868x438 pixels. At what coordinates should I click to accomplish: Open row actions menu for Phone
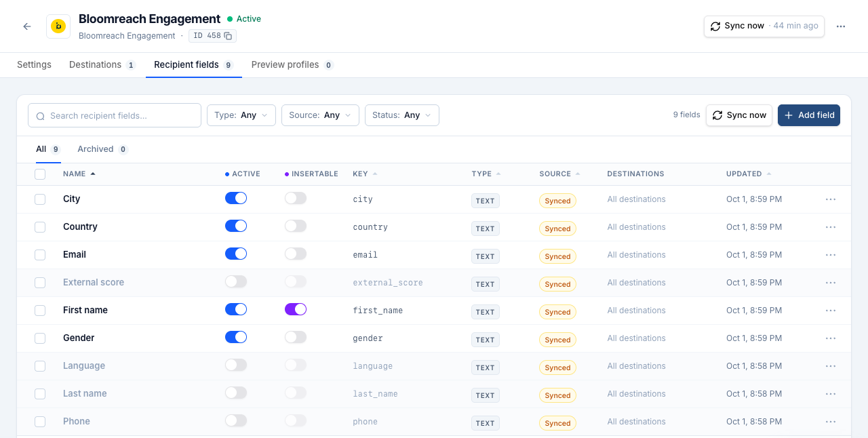831,422
